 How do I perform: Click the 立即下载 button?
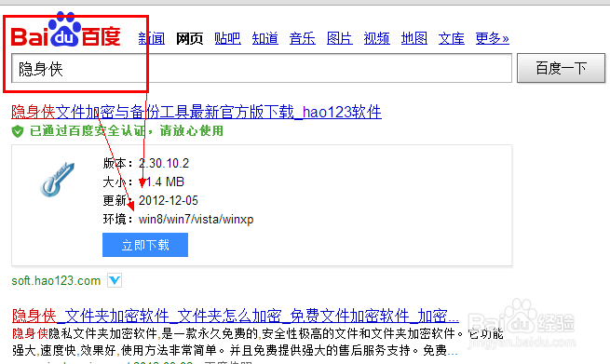pos(145,245)
